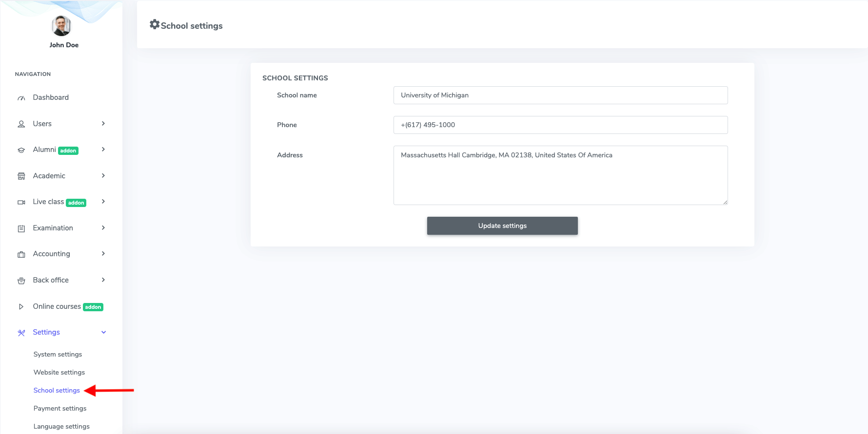This screenshot has width=868, height=434.
Task: Click the gear icon beside School settings title
Action: (x=155, y=24)
